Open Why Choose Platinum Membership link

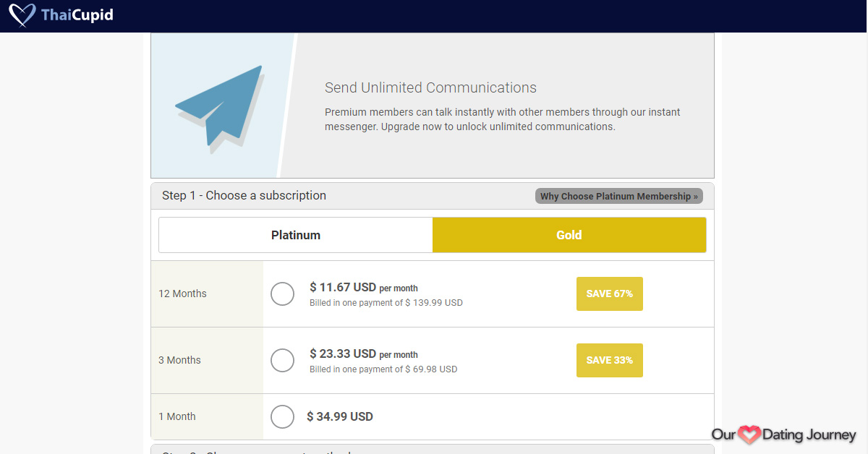(x=618, y=196)
